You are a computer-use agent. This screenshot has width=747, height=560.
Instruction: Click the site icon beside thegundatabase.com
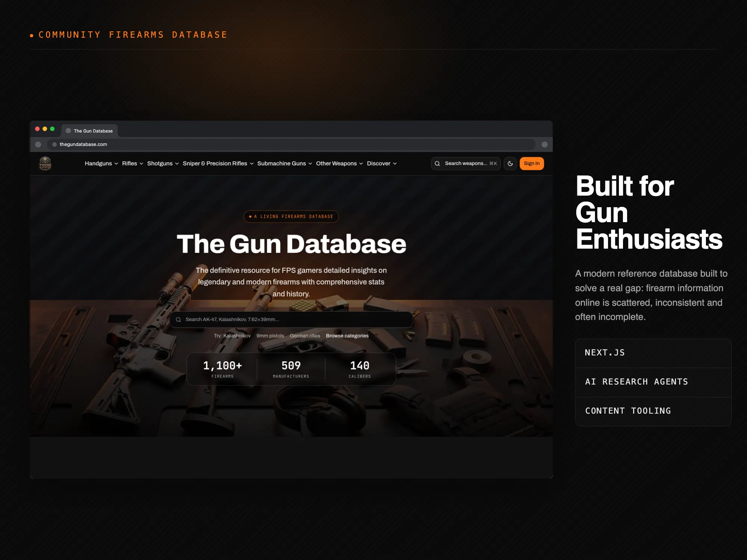pos(55,144)
